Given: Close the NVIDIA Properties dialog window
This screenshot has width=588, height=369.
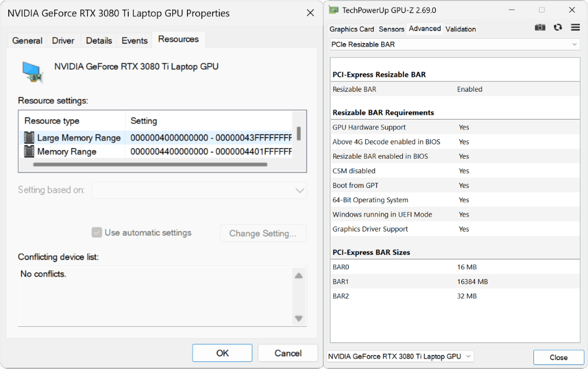Looking at the screenshot, I should click(x=310, y=13).
